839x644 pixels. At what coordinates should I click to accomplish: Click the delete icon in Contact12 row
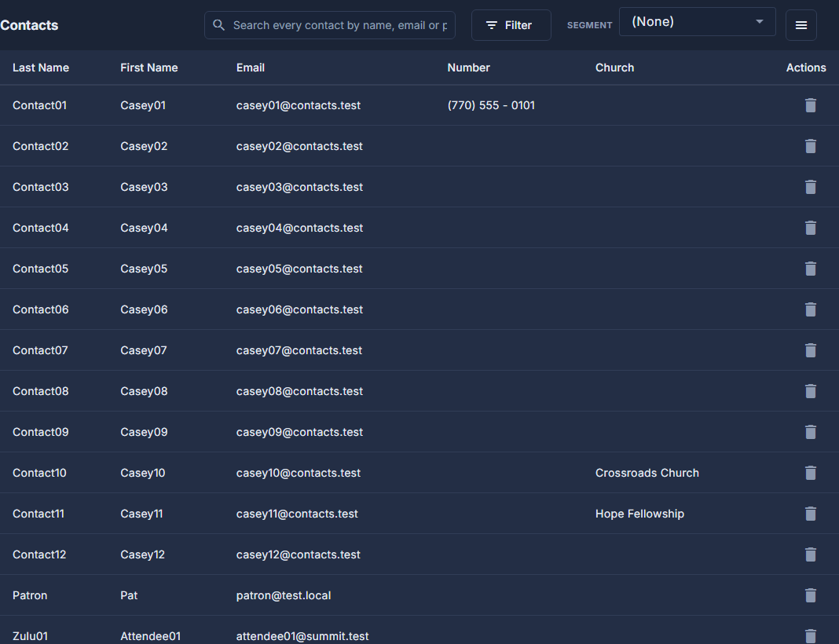[x=810, y=554]
